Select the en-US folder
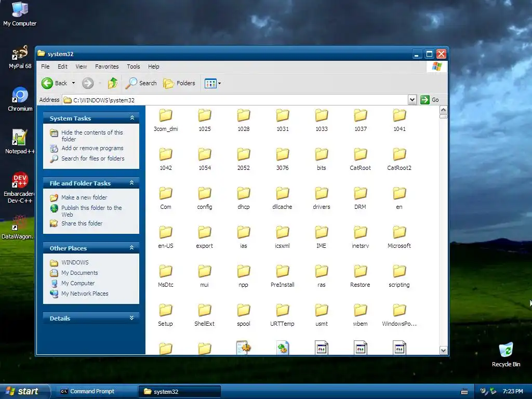The image size is (532, 399). pyautogui.click(x=166, y=237)
